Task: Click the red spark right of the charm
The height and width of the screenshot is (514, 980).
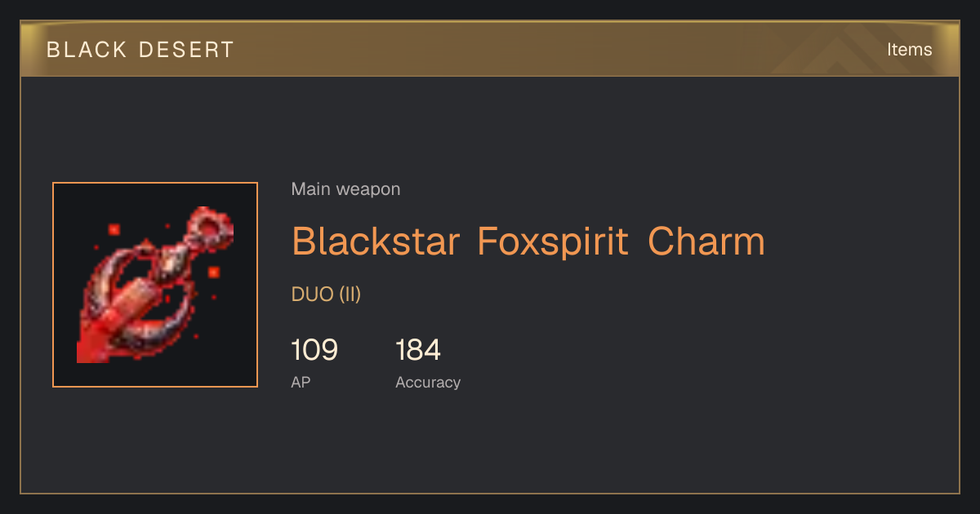Action: 213,272
